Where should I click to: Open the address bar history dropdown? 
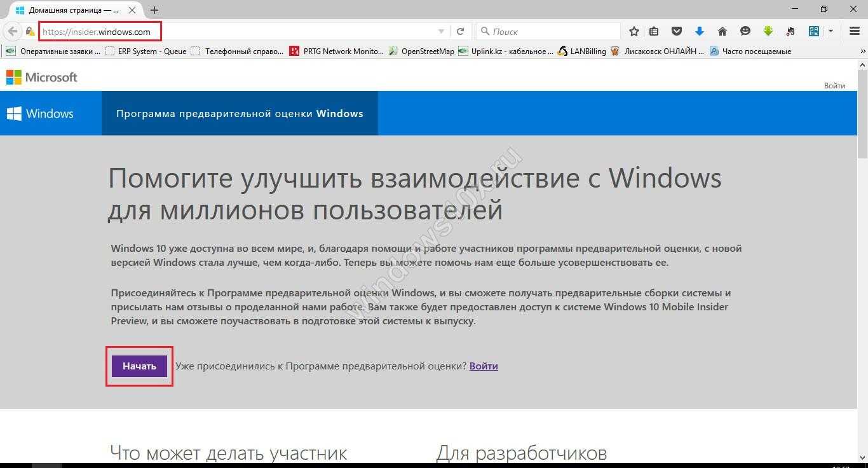pyautogui.click(x=442, y=31)
